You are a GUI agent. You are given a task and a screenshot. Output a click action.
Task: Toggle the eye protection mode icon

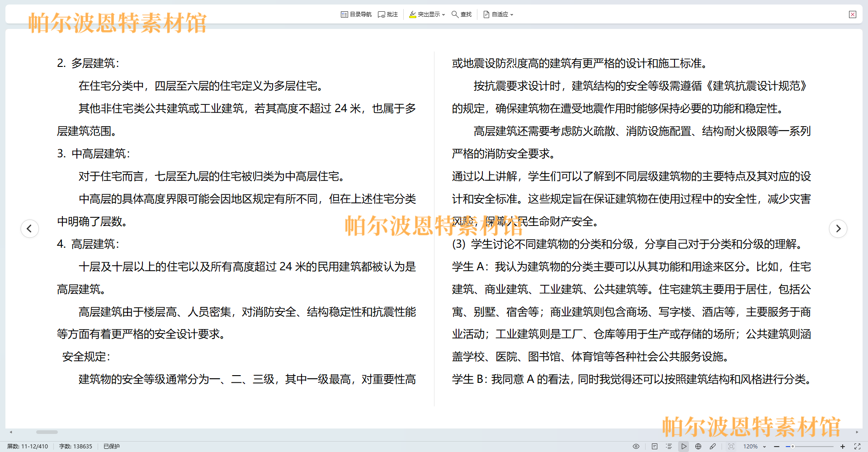click(x=636, y=446)
